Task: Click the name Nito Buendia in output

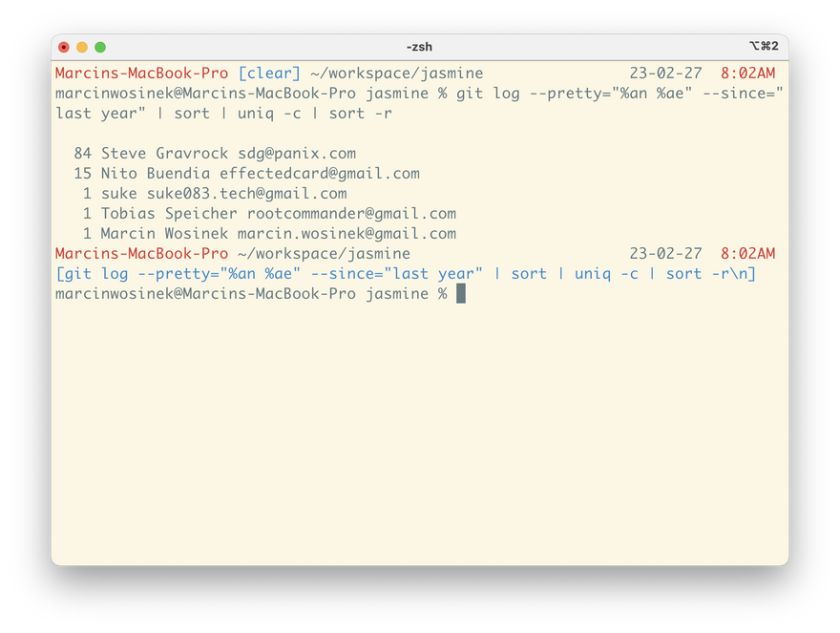Action: coord(156,174)
